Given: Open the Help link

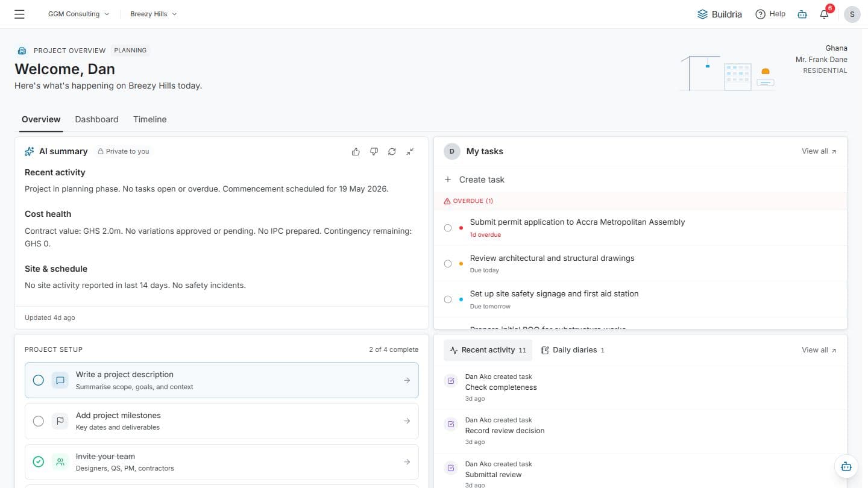Looking at the screenshot, I should click(x=770, y=14).
